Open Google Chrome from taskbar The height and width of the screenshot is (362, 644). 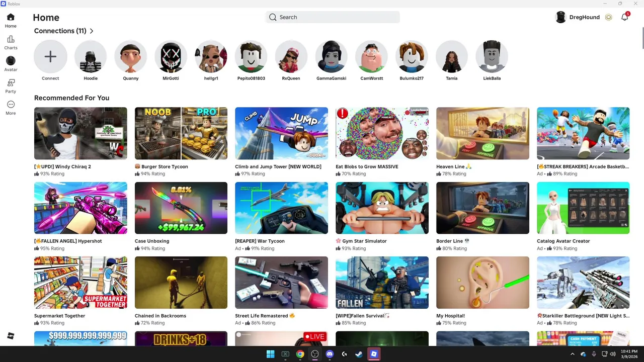[x=300, y=354]
